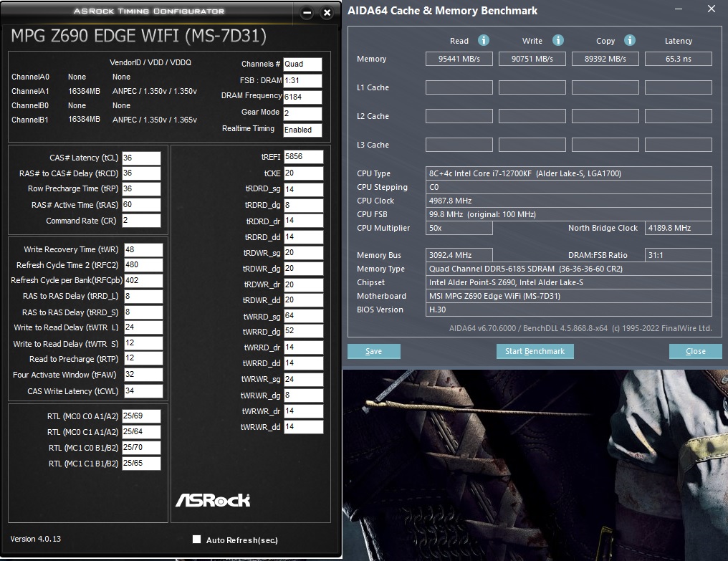
Task: Click the ChannelA1 16384MB entry
Action: click(x=84, y=91)
